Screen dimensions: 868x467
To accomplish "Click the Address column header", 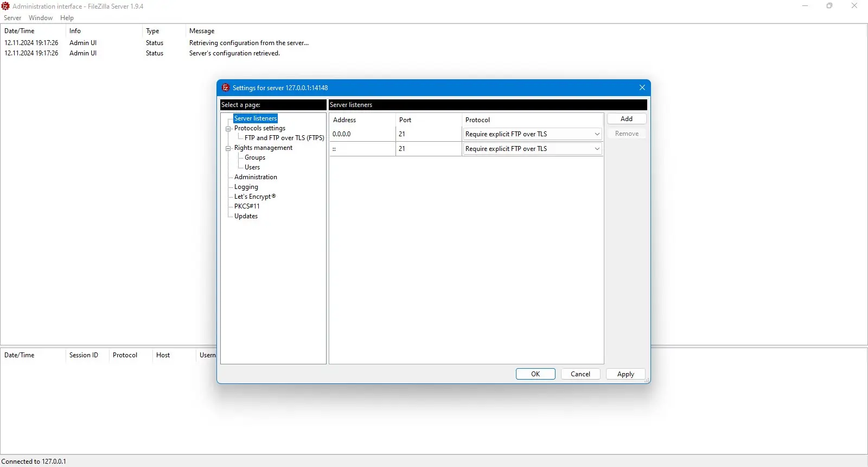I will tap(362, 120).
